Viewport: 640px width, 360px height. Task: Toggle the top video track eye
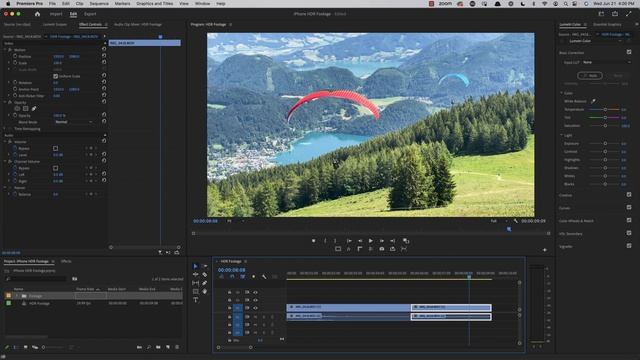pos(256,292)
